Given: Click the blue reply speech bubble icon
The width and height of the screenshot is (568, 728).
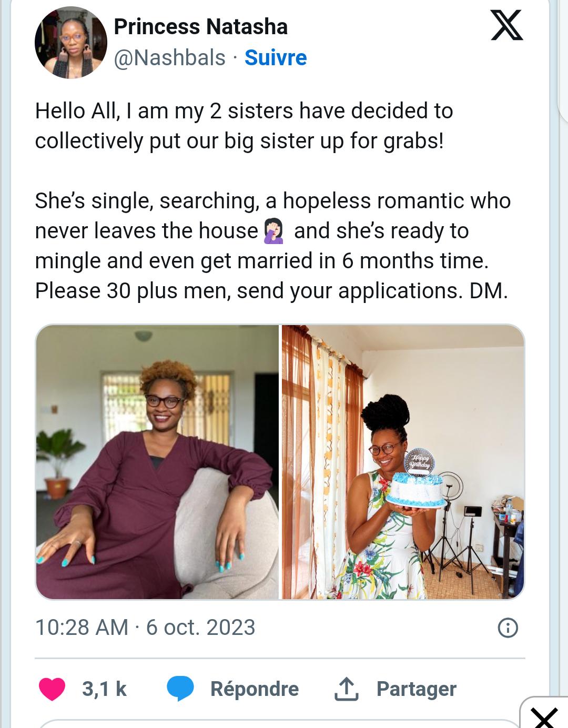Looking at the screenshot, I should [180, 689].
